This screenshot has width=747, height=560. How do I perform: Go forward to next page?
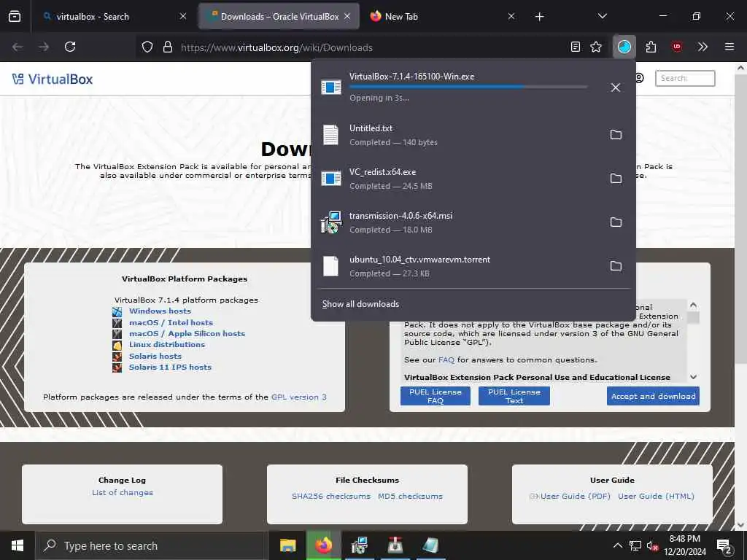coord(44,47)
